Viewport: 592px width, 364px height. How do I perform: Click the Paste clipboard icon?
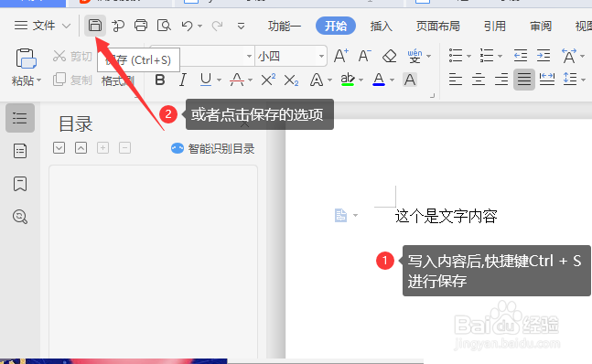pos(26,59)
